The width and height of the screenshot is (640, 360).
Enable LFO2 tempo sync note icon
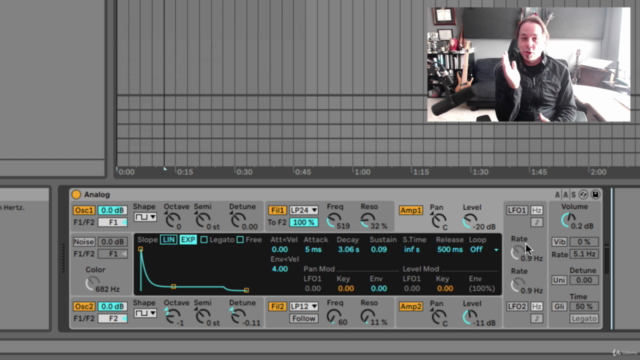[536, 318]
